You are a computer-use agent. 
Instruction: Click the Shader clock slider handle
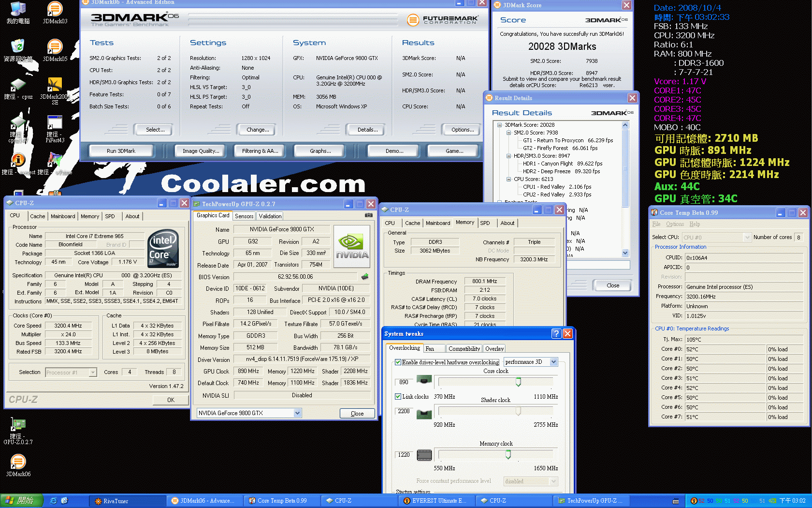tap(518, 411)
